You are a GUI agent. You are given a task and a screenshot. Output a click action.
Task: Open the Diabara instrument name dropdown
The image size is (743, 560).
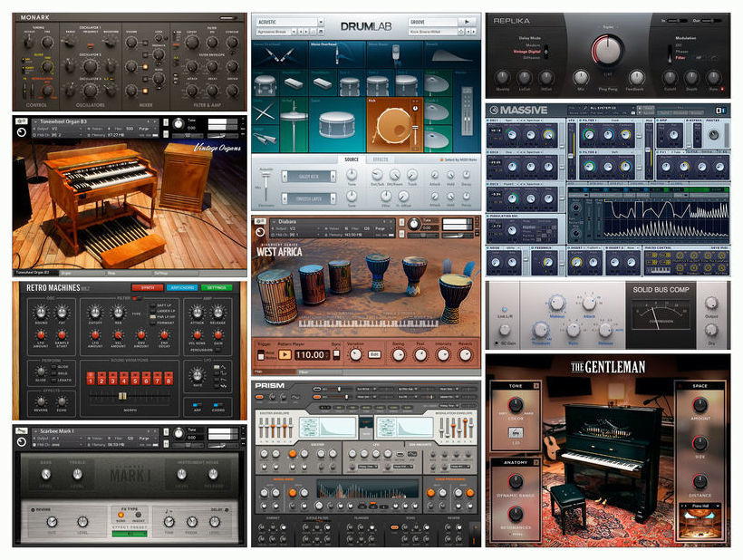(333, 222)
